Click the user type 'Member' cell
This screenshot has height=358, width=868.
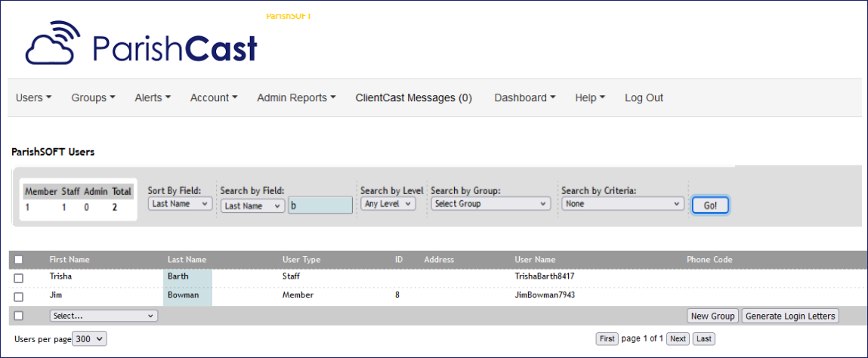298,295
